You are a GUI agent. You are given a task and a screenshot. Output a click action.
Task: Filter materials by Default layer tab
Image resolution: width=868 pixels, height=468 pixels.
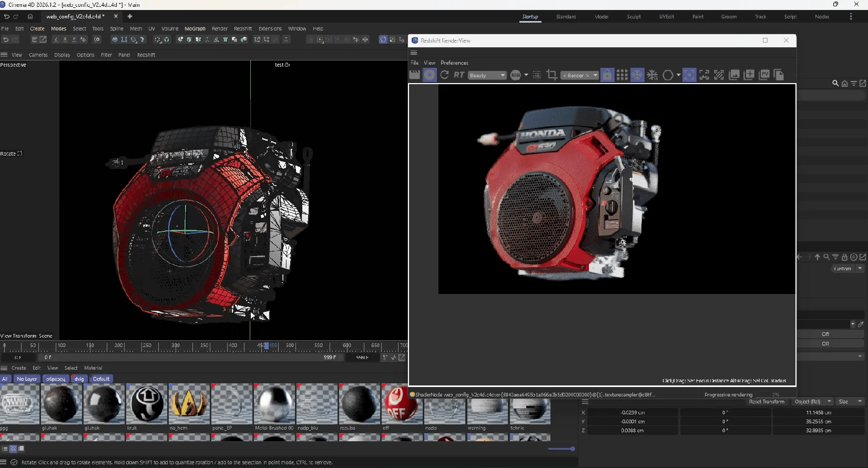pos(101,379)
